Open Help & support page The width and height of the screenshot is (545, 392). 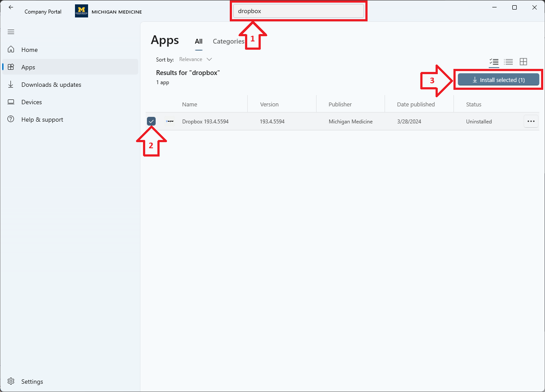pos(42,119)
